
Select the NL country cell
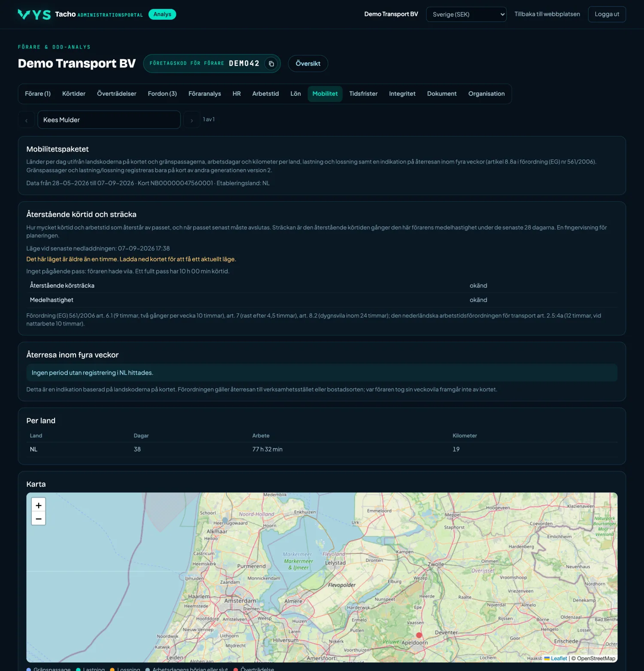[33, 449]
